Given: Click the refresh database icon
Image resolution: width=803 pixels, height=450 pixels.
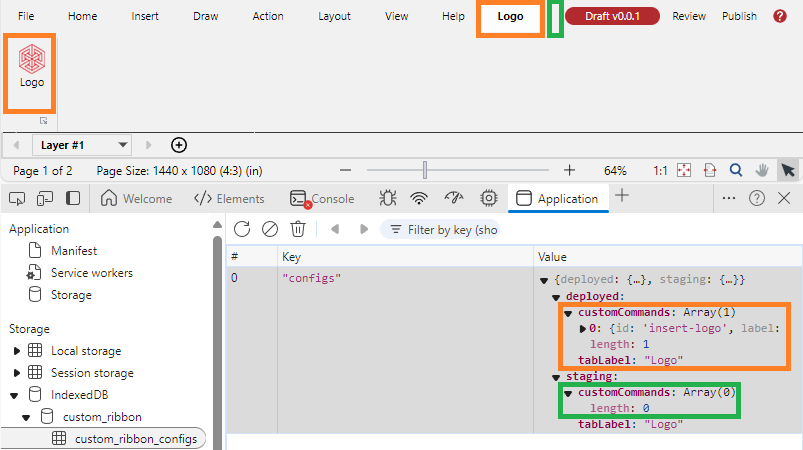Looking at the screenshot, I should (x=241, y=229).
